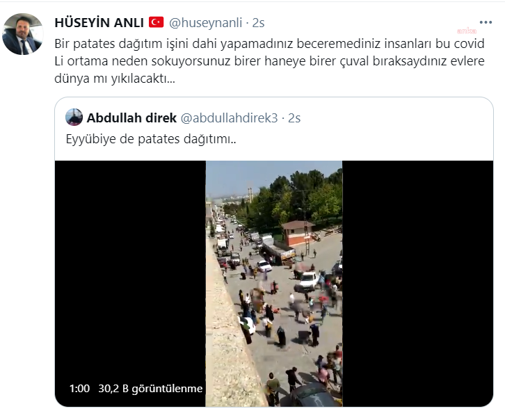Open Abdullah direk's small avatar
Image resolution: width=505 pixels, height=420 pixels.
point(74,117)
